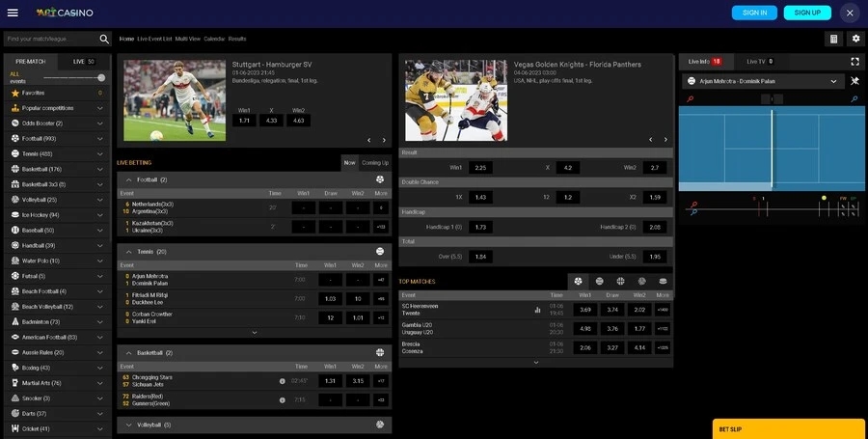The height and width of the screenshot is (439, 868).
Task: Close the panel with X button
Action: coord(850,13)
